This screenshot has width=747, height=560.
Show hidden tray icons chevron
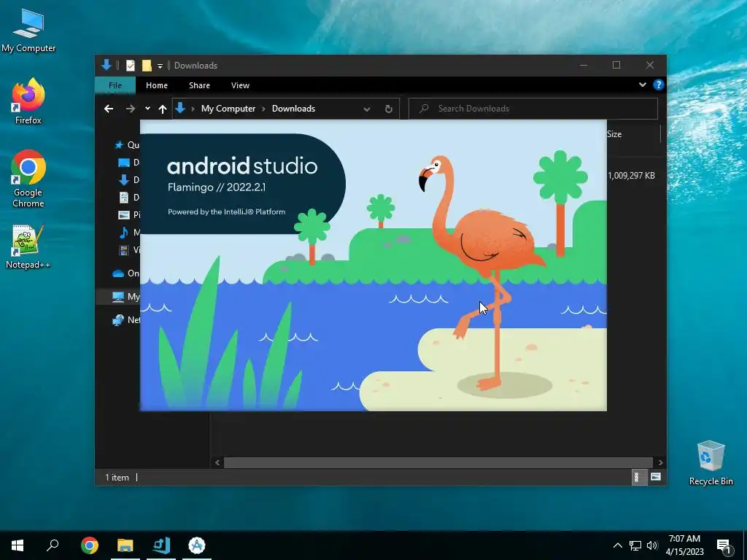(617, 545)
